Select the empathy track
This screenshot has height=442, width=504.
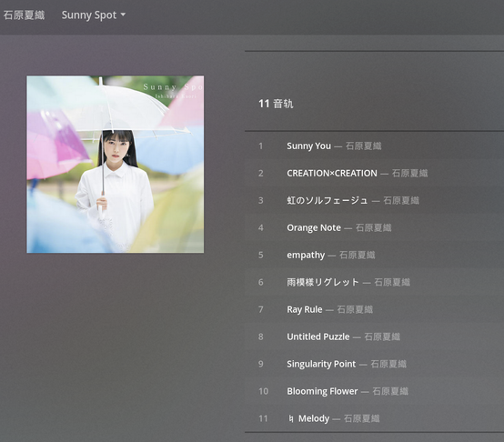[306, 256]
